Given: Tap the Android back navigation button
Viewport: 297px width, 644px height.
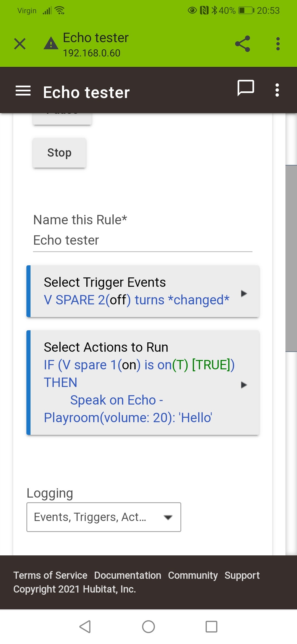Looking at the screenshot, I should point(85,627).
